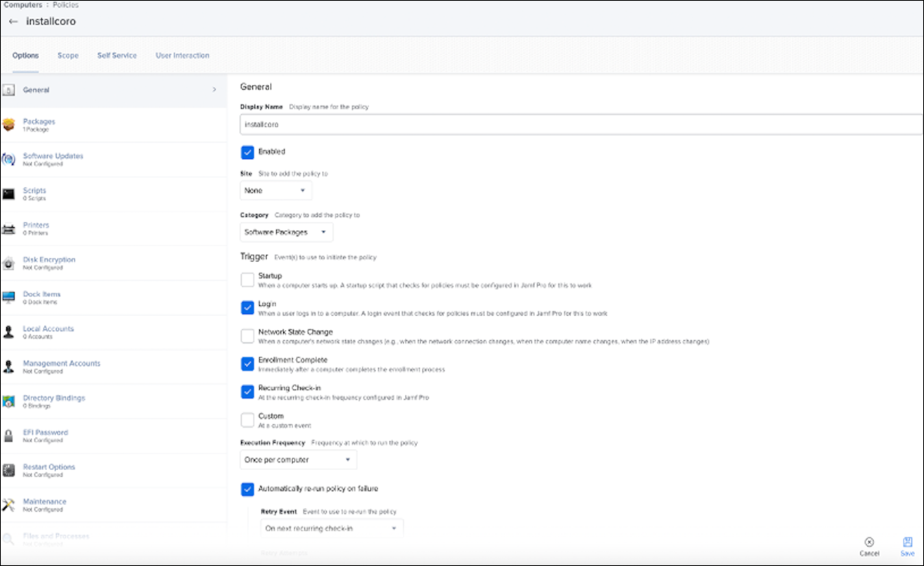Open the Site dropdown set to None

[276, 190]
